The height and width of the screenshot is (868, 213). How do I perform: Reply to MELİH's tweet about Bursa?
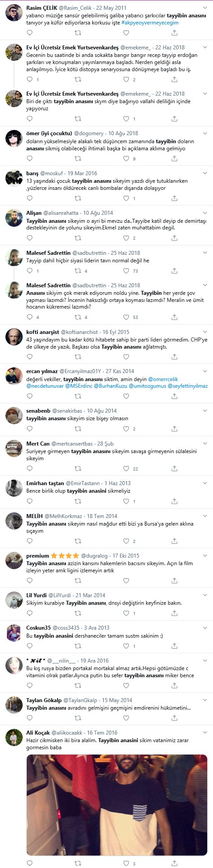click(x=29, y=541)
